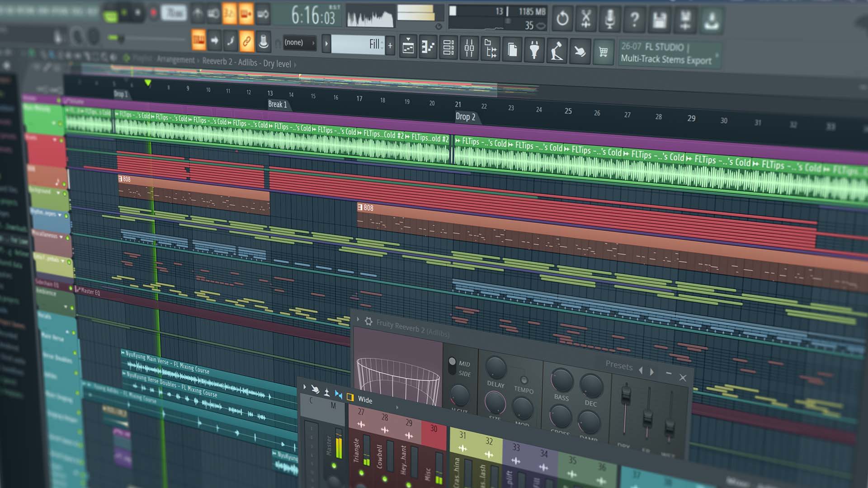Mute the Miscellaneous mauve track LED
Viewport: 868px width, 488px height.
[x=68, y=237]
